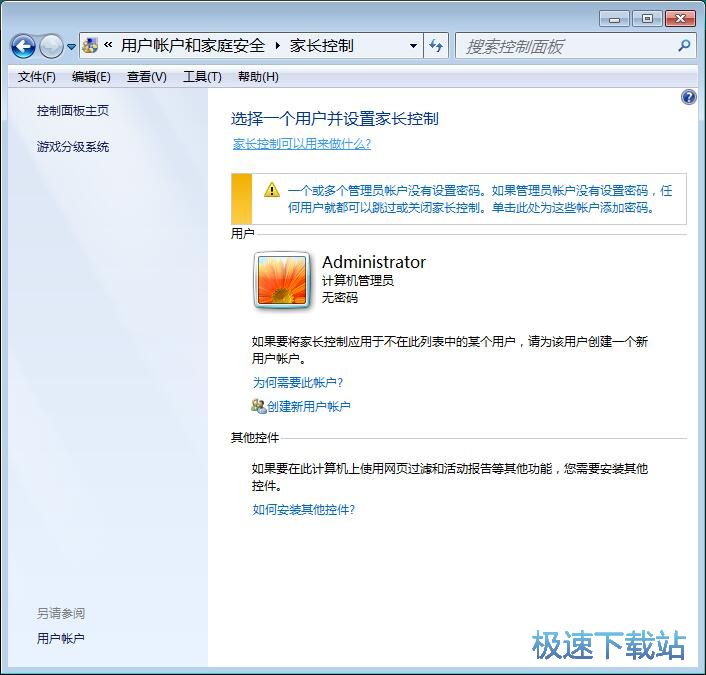Image resolution: width=706 pixels, height=675 pixels.
Task: Select the Administrator flower account picture
Action: click(x=282, y=280)
